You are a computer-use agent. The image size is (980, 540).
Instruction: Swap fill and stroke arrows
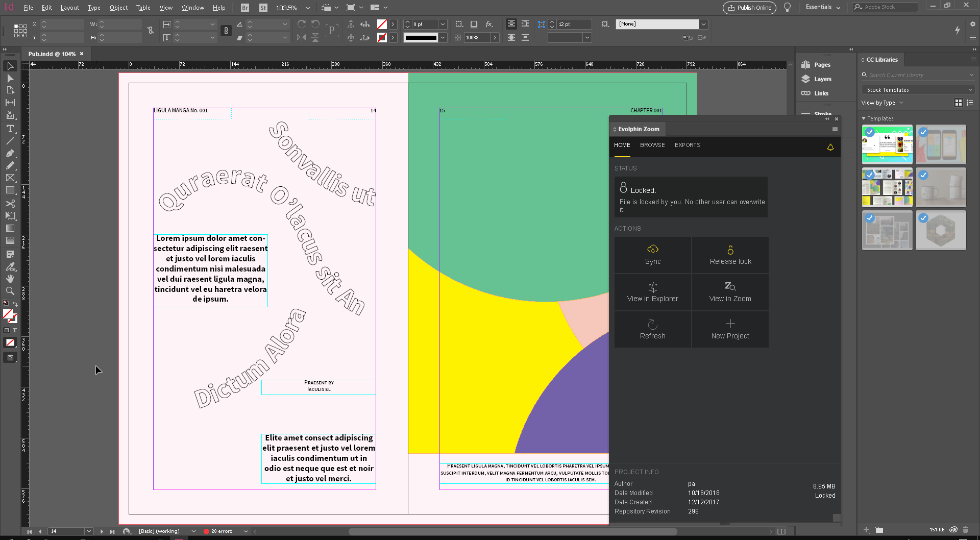(x=15, y=304)
